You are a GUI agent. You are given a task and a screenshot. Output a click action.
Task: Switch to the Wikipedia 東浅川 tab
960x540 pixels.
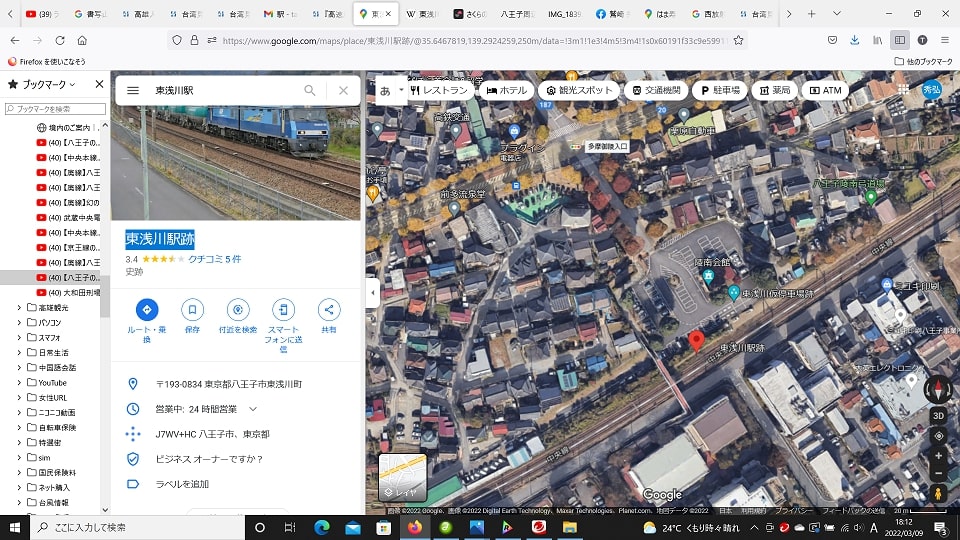(x=422, y=13)
